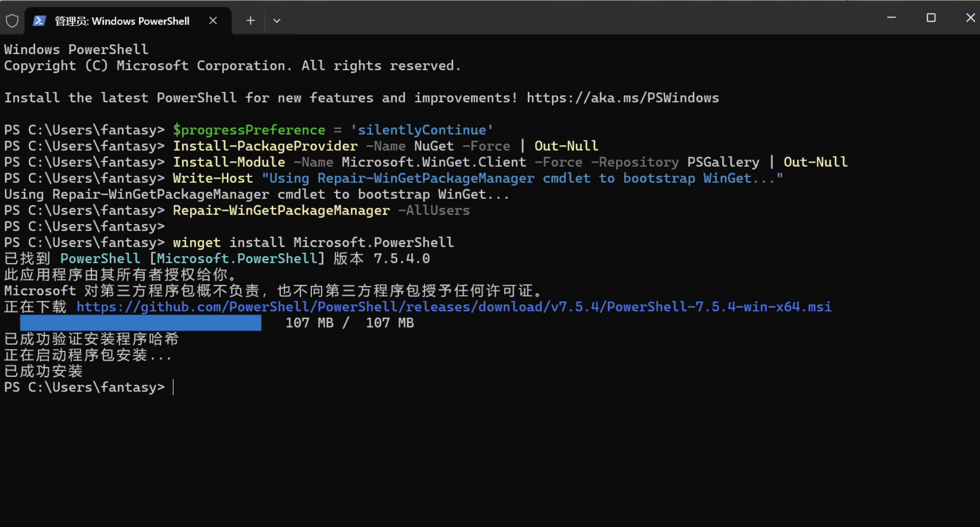Close the Windows PowerShell tab

point(213,20)
